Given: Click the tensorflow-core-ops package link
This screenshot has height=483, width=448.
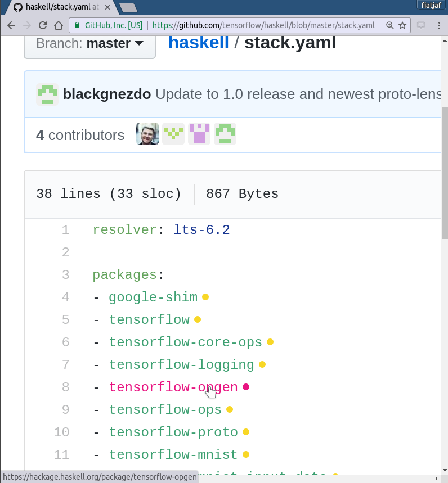Looking at the screenshot, I should click(x=185, y=342).
